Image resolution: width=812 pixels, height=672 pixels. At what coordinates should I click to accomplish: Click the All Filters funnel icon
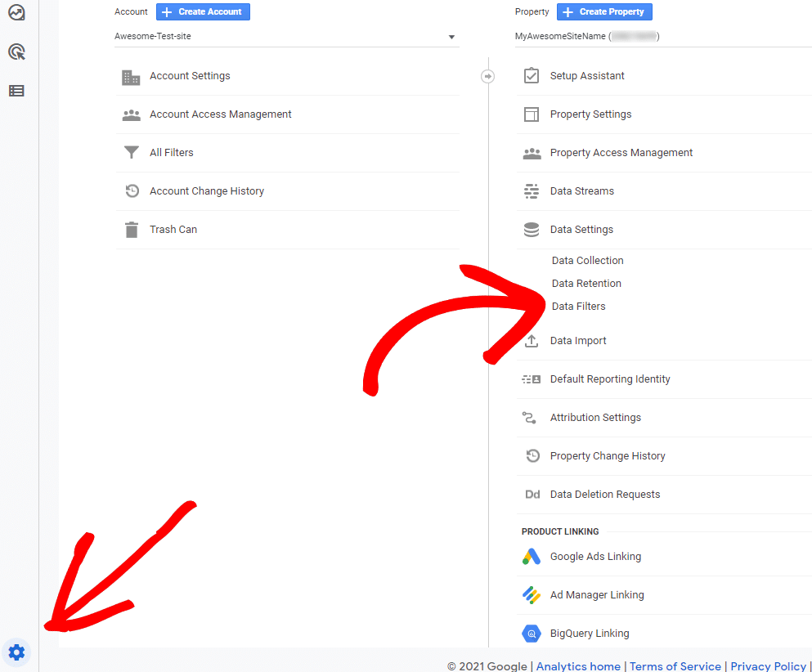(132, 152)
